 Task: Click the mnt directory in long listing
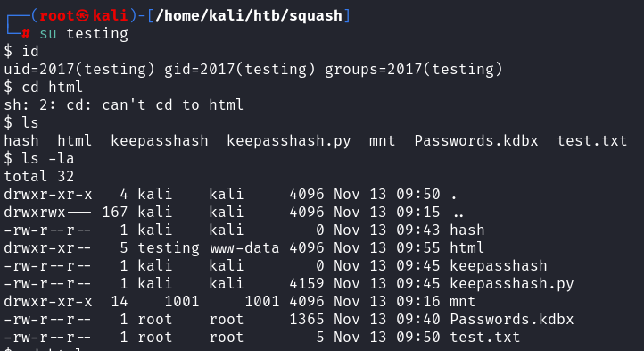pyautogui.click(x=462, y=302)
